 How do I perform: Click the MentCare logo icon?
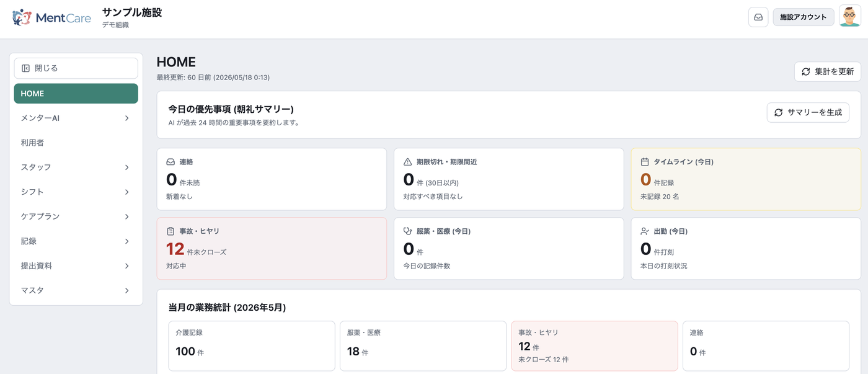pyautogui.click(x=22, y=17)
